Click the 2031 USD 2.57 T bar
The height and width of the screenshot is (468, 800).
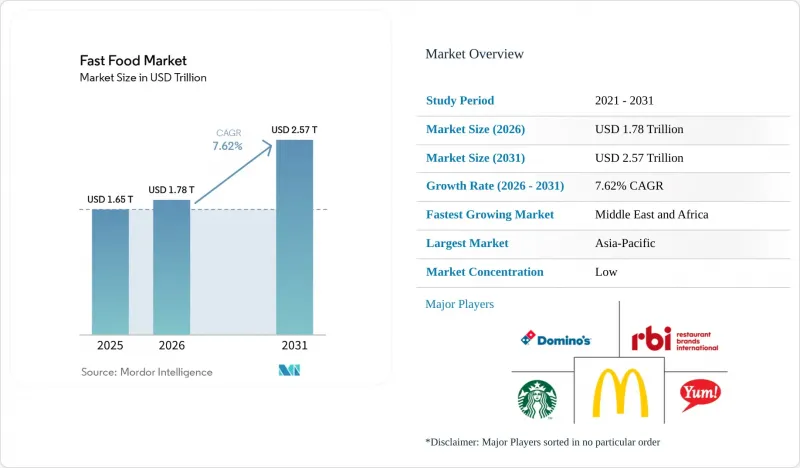[294, 237]
